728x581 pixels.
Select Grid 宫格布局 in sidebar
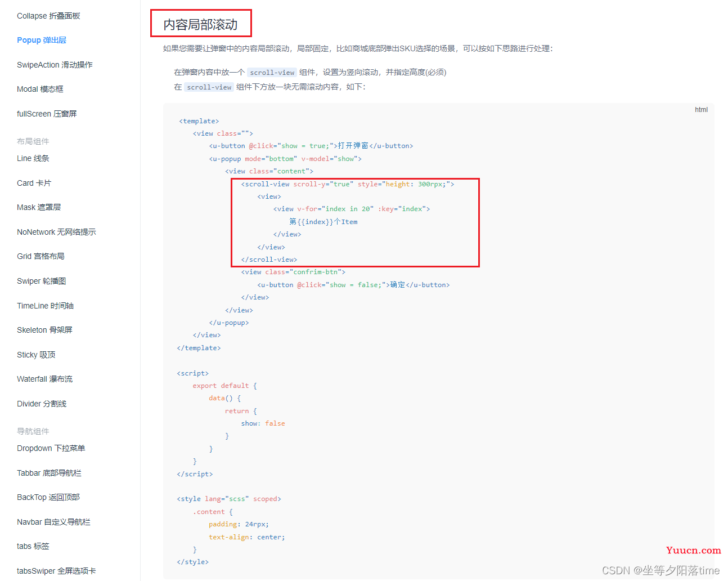click(x=41, y=256)
